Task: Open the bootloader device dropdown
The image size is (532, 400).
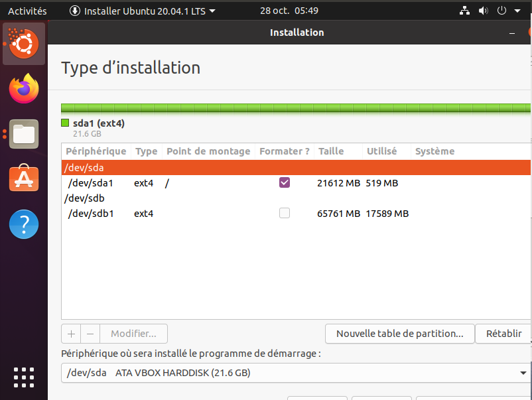Action: 296,373
